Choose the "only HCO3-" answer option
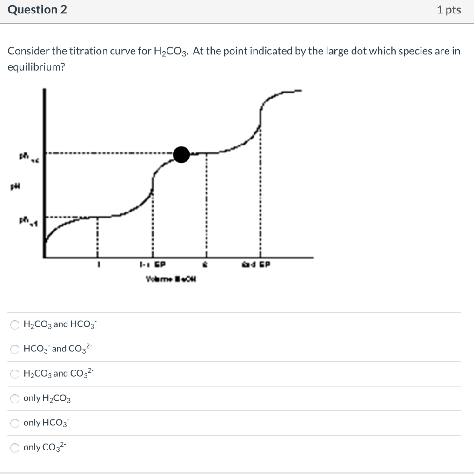Viewport: 474px width, 476px height. [14, 423]
